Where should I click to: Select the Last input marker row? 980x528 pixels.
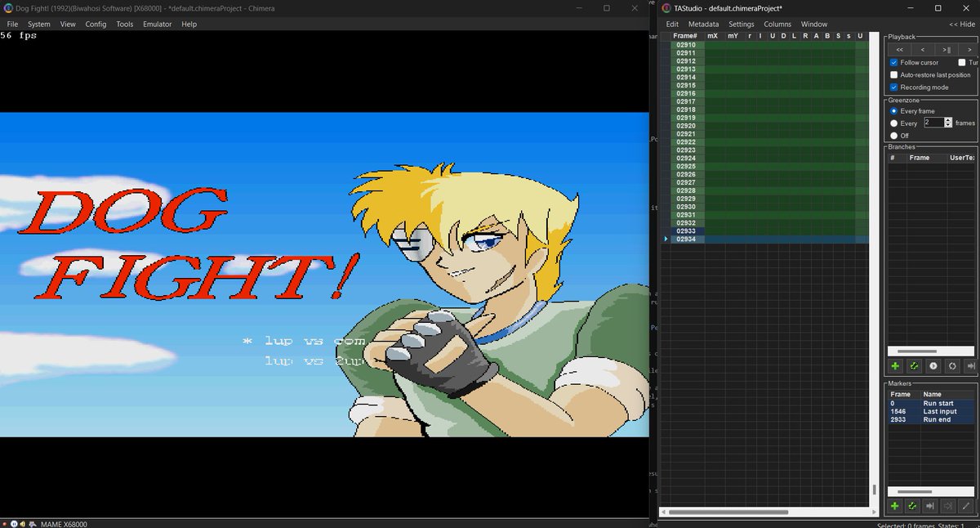click(x=931, y=411)
